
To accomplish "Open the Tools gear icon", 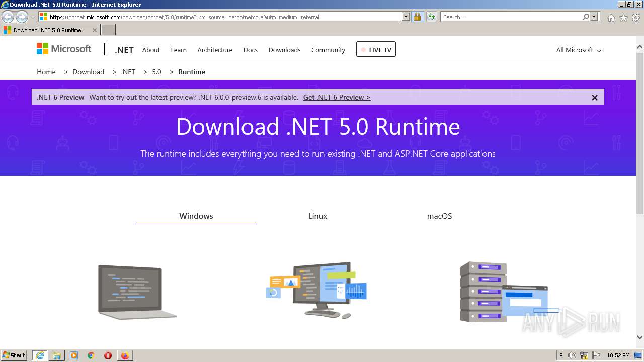I will (x=636, y=18).
